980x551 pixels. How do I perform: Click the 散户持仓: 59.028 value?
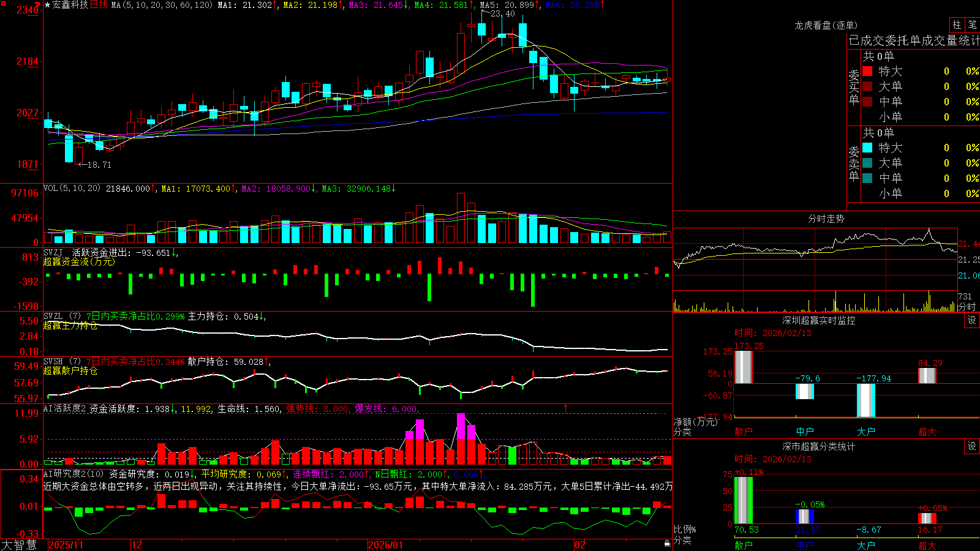(x=227, y=362)
